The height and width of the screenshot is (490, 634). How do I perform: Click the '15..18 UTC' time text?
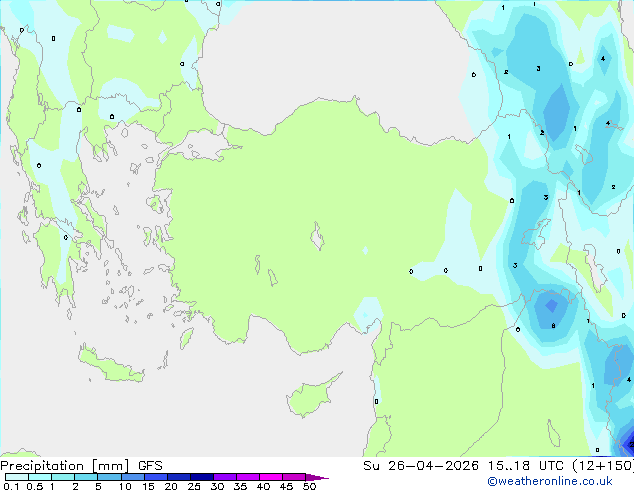point(526,466)
